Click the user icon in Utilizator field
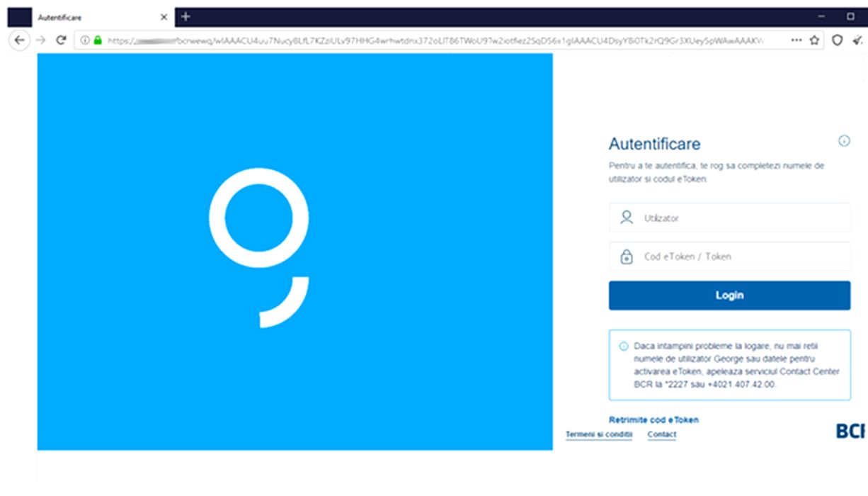Screen dimensions: 868x496 click(627, 218)
